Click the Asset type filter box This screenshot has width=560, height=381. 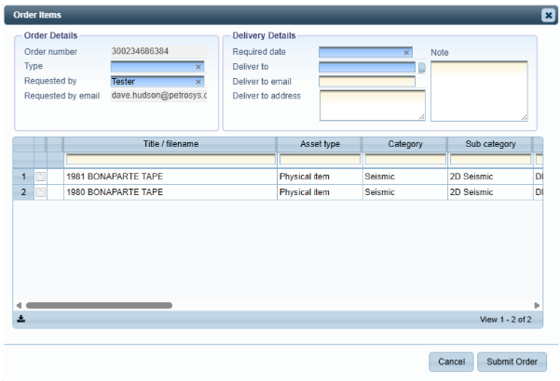coord(320,159)
